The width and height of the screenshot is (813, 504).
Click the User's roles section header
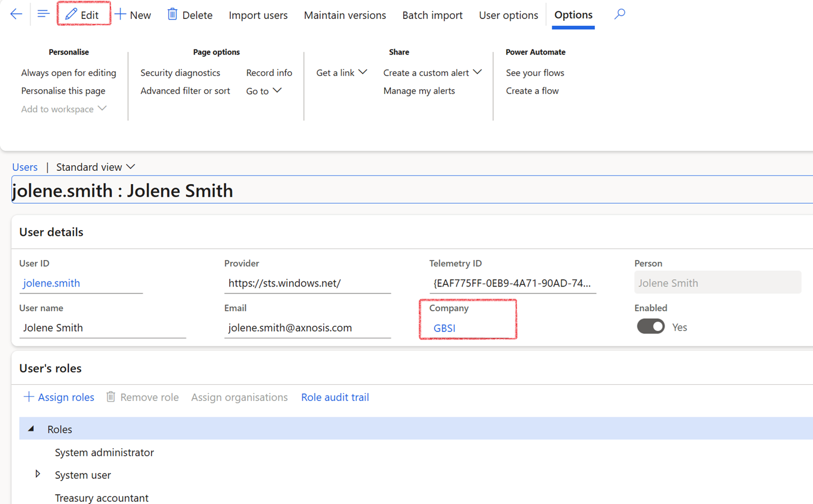(x=50, y=368)
